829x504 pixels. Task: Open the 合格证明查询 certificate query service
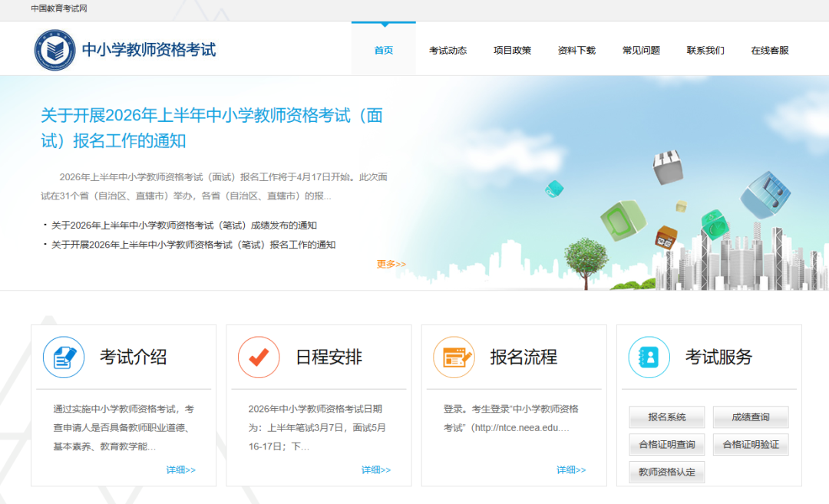pos(666,444)
